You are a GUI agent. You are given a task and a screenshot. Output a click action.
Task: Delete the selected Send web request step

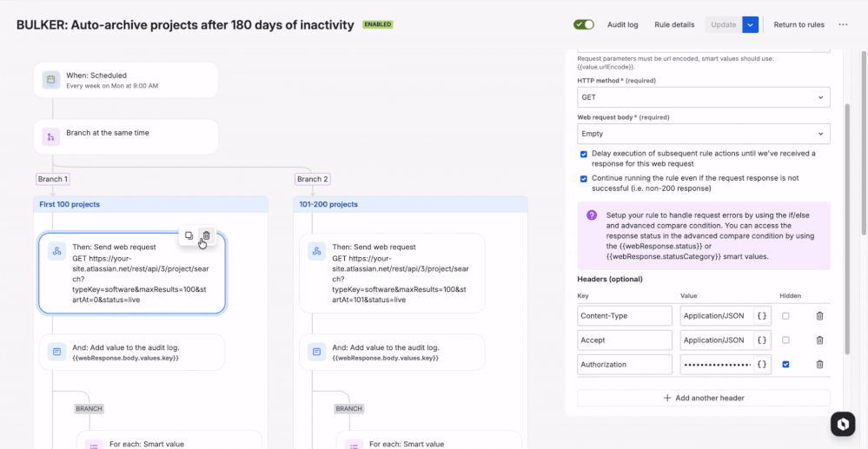click(206, 235)
